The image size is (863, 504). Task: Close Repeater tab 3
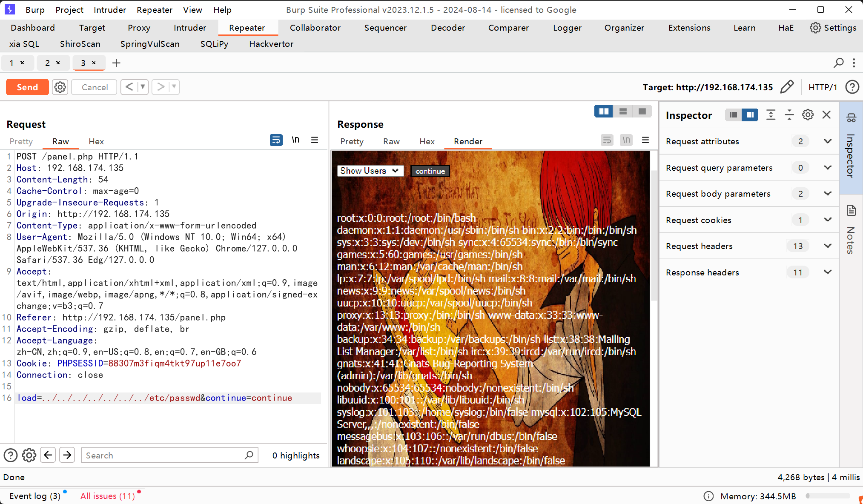(x=94, y=63)
